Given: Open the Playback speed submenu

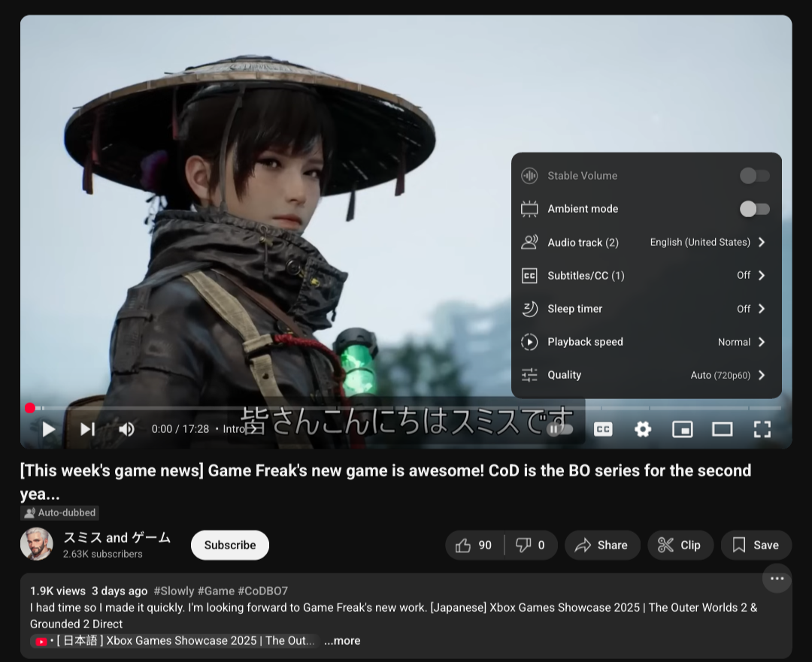Looking at the screenshot, I should [647, 342].
